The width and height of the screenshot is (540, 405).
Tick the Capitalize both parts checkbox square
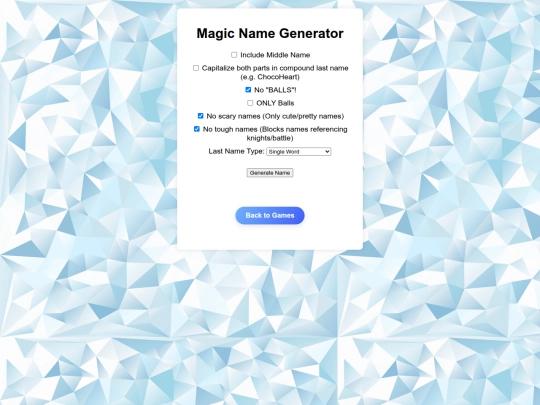click(x=196, y=68)
